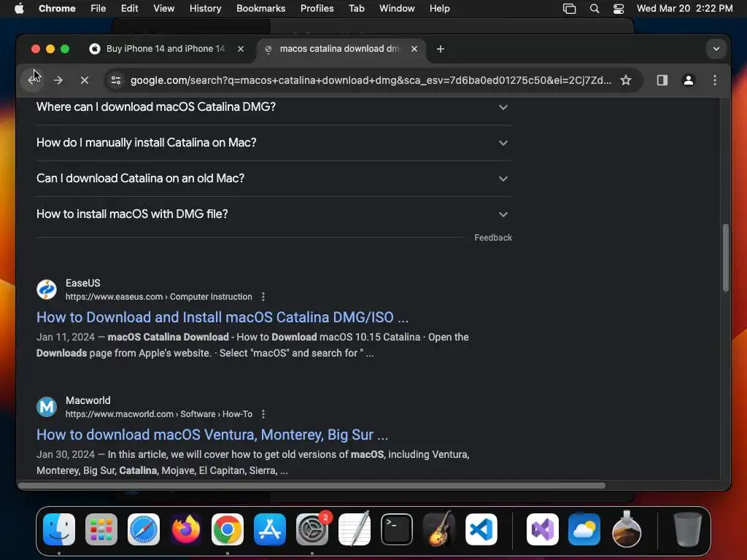The image size is (747, 560).
Task: Open Terminal from the Dock
Action: [396, 529]
